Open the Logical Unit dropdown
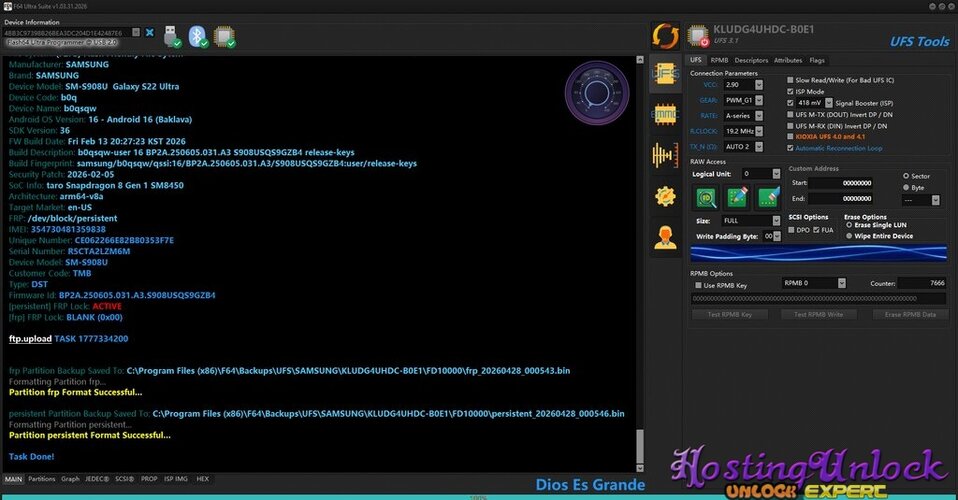The height and width of the screenshot is (500, 958). click(x=776, y=174)
